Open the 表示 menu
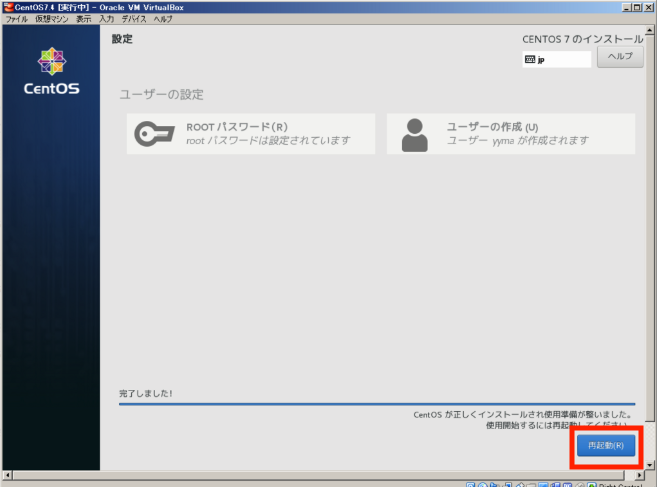 click(83, 19)
